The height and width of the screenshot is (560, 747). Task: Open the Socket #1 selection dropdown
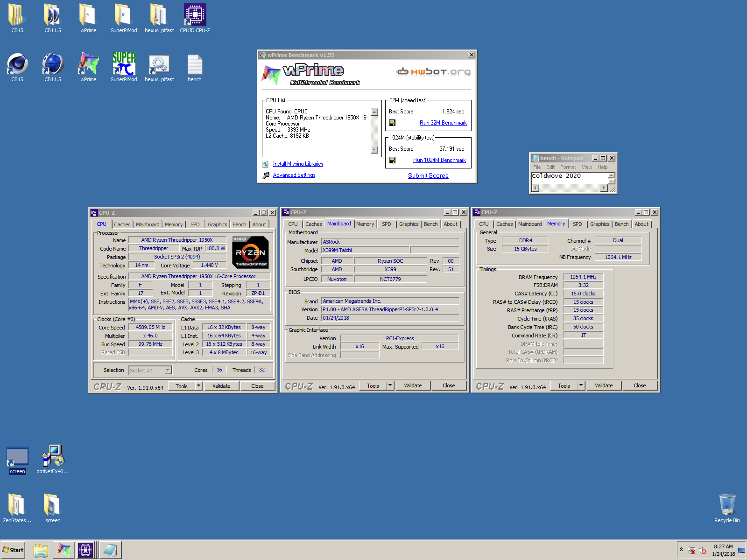point(168,370)
